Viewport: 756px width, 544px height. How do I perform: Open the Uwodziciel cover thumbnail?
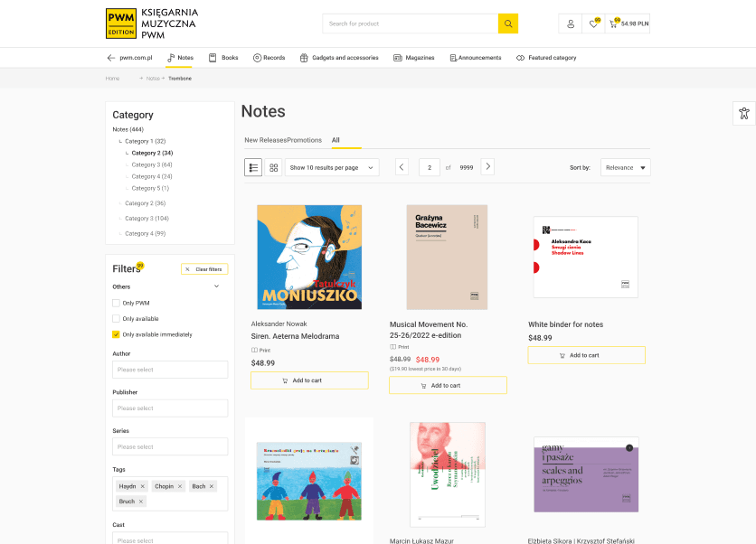coord(448,474)
